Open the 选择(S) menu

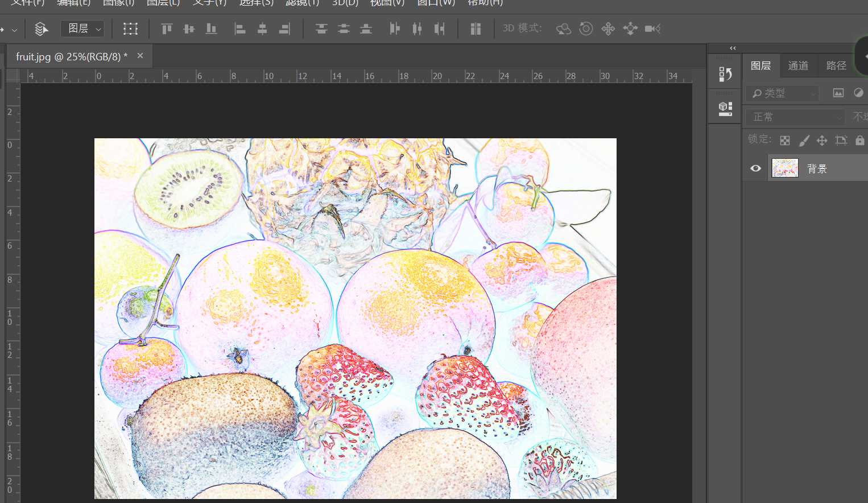coord(256,2)
